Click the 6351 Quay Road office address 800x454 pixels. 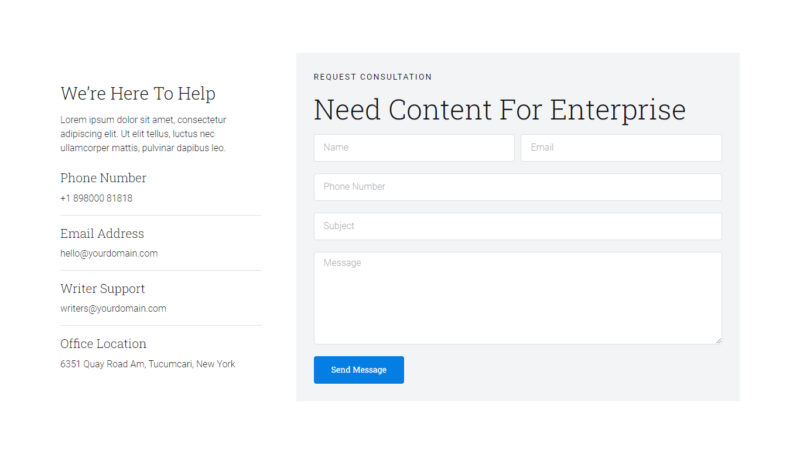click(x=147, y=364)
